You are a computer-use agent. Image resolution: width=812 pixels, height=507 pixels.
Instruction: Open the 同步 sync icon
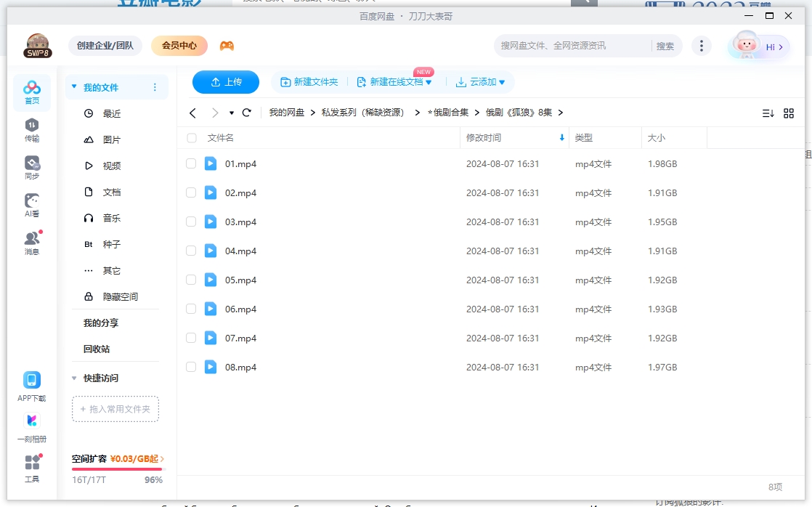click(31, 168)
